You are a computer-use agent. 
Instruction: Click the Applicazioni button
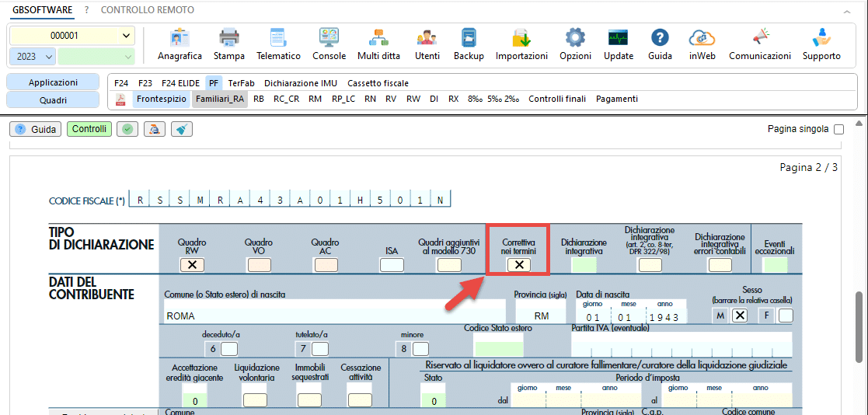pos(53,82)
